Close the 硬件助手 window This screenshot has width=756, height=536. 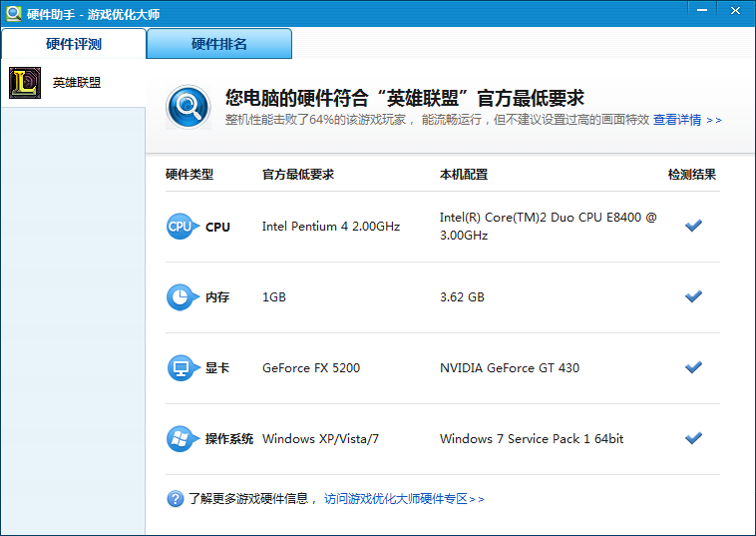(735, 10)
